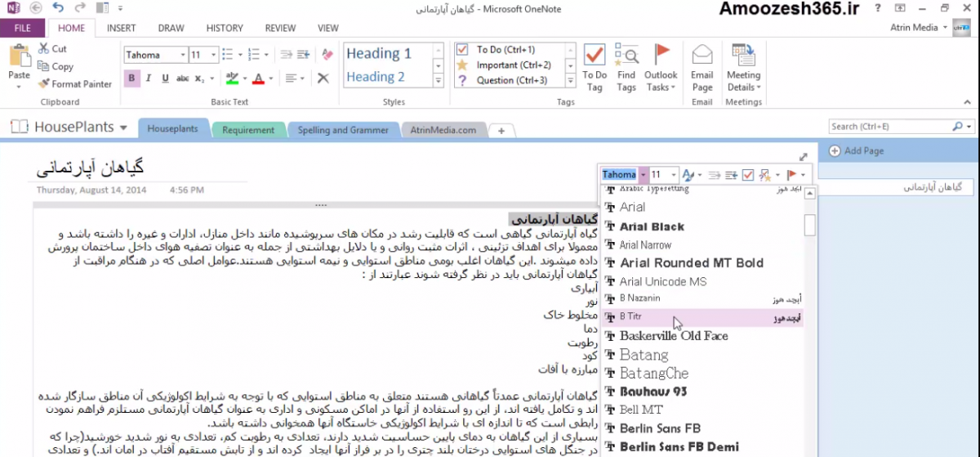This screenshot has width=980, height=457.
Task: Toggle Bold formatting in ribbon
Action: click(131, 78)
